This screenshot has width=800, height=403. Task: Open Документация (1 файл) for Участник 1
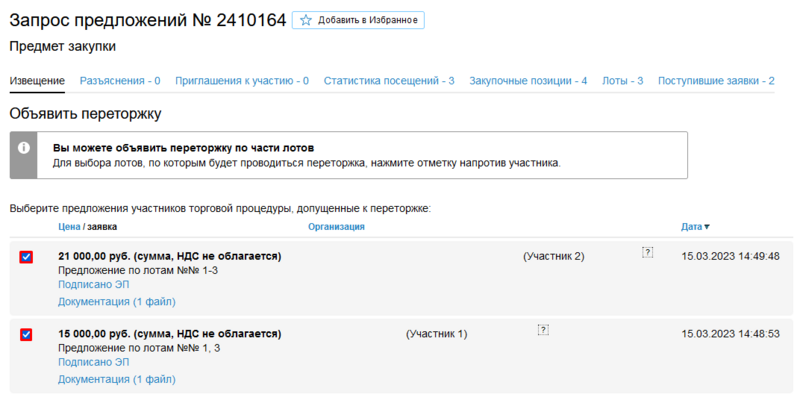click(117, 379)
